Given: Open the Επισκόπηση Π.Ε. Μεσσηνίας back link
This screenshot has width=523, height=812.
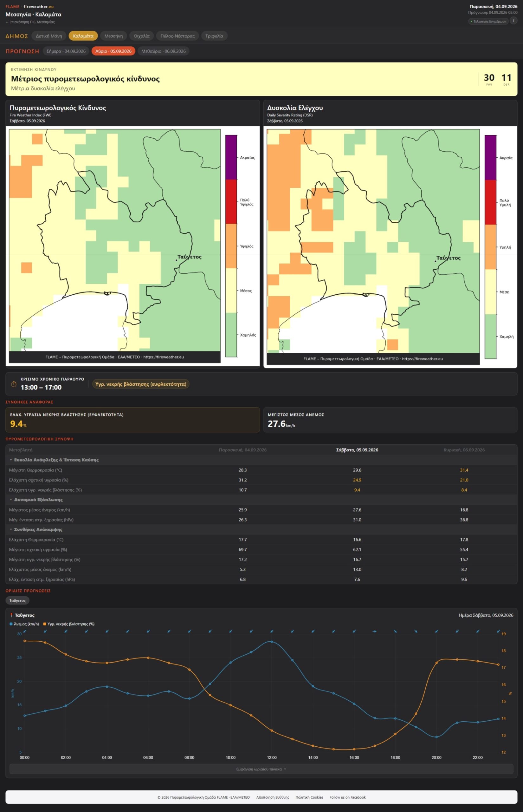Looking at the screenshot, I should 30,22.
